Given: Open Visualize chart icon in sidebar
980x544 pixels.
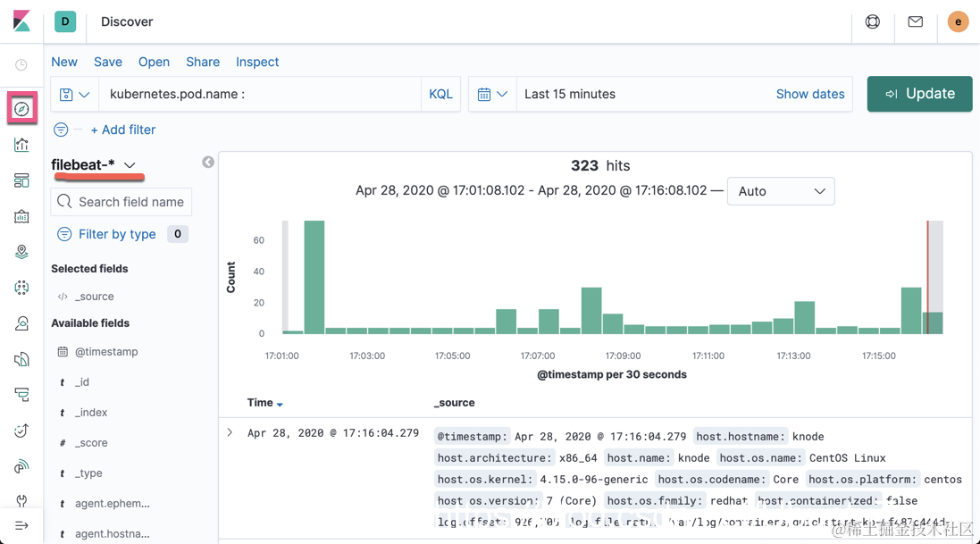Looking at the screenshot, I should (21, 145).
